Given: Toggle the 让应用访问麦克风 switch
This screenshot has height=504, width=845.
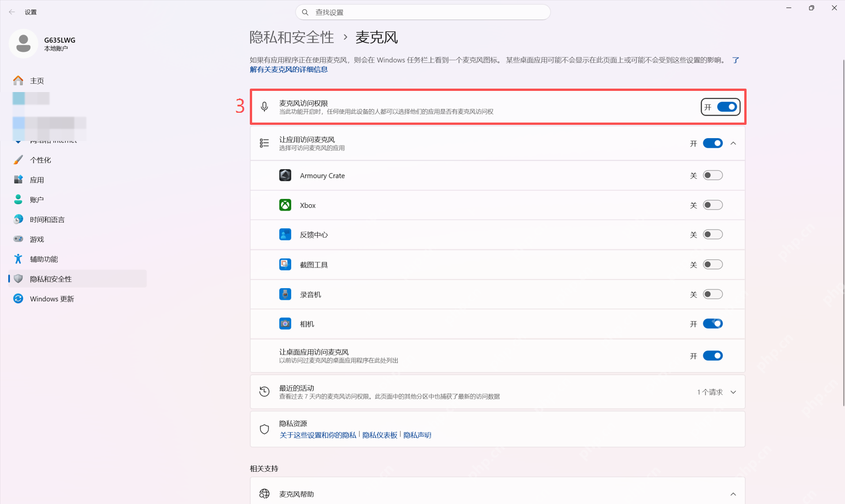Looking at the screenshot, I should pos(713,143).
